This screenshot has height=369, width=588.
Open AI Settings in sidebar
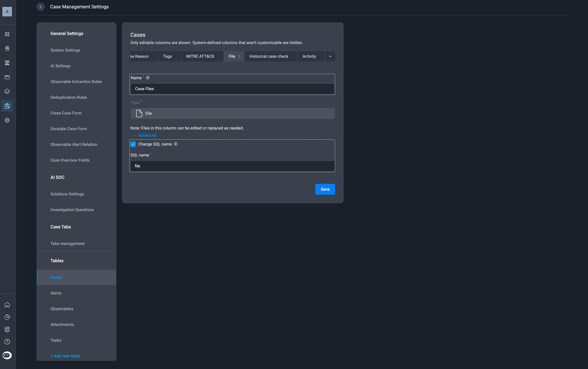[x=60, y=66]
